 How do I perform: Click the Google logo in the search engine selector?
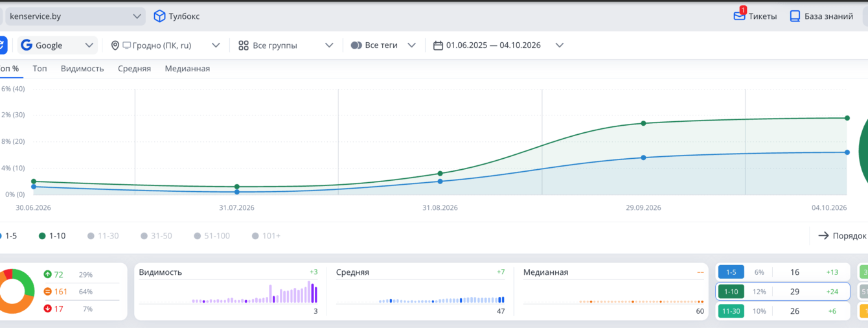[27, 45]
